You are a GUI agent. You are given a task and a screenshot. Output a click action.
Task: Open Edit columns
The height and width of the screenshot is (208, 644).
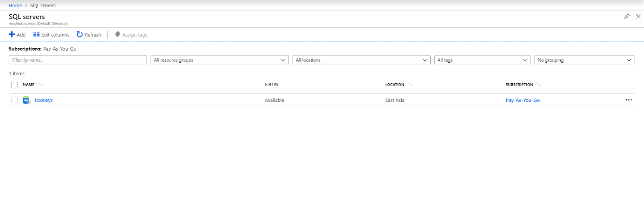tap(51, 35)
